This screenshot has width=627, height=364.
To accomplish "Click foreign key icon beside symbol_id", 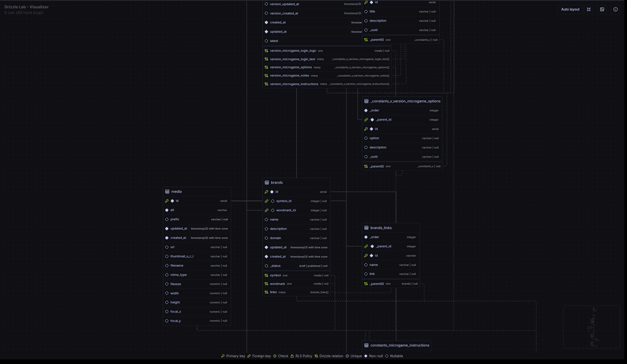I will (x=267, y=201).
